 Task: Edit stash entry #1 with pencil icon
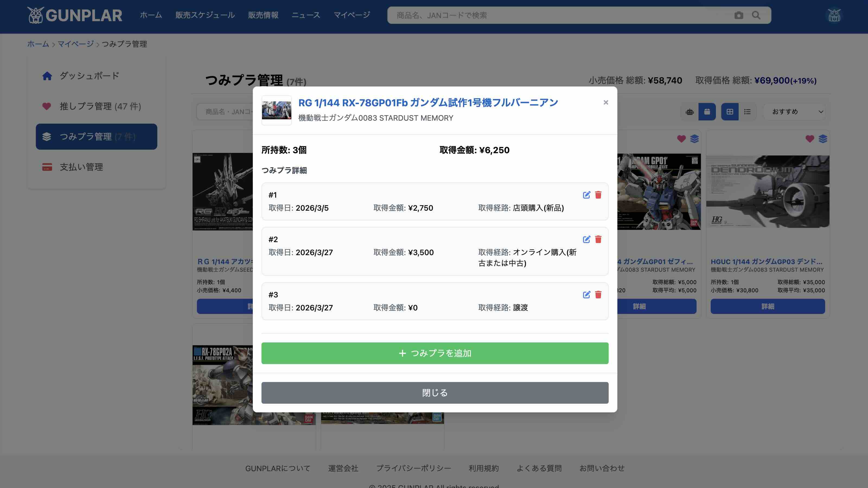[586, 195]
